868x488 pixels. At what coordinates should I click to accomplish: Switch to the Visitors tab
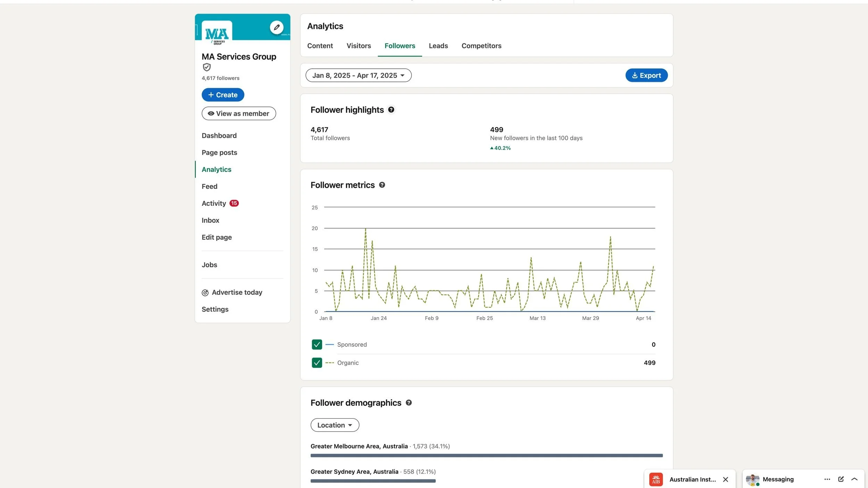click(x=359, y=46)
